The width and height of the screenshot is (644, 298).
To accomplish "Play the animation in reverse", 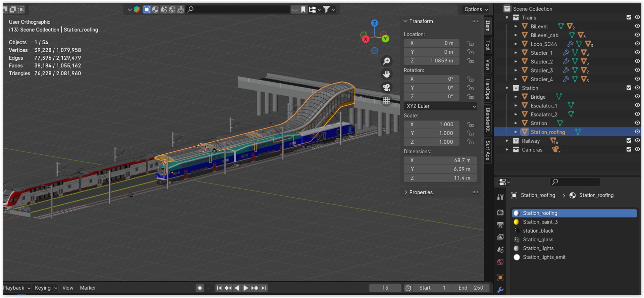I will (237, 288).
